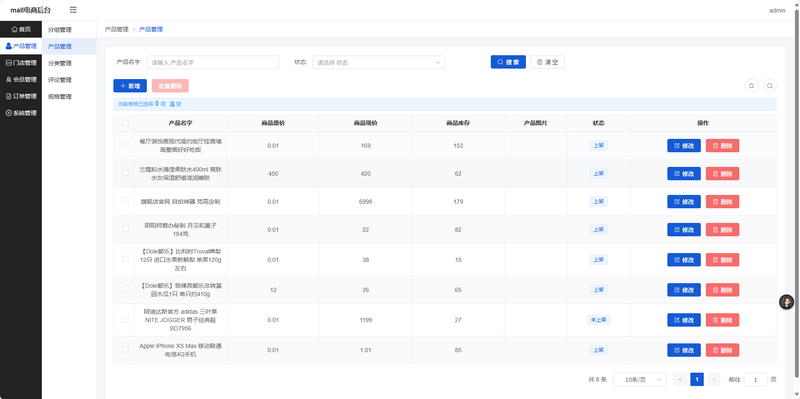Open the 10条/页 page size dropdown

click(x=640, y=379)
